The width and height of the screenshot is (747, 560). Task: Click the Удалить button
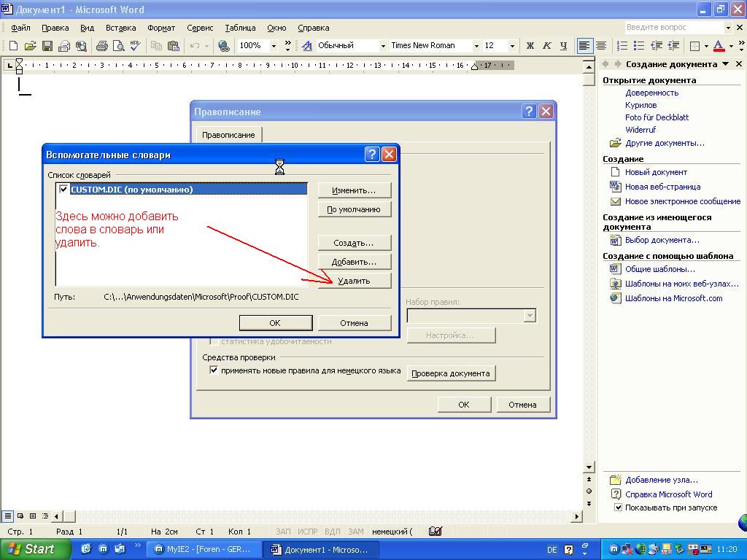[x=354, y=281]
